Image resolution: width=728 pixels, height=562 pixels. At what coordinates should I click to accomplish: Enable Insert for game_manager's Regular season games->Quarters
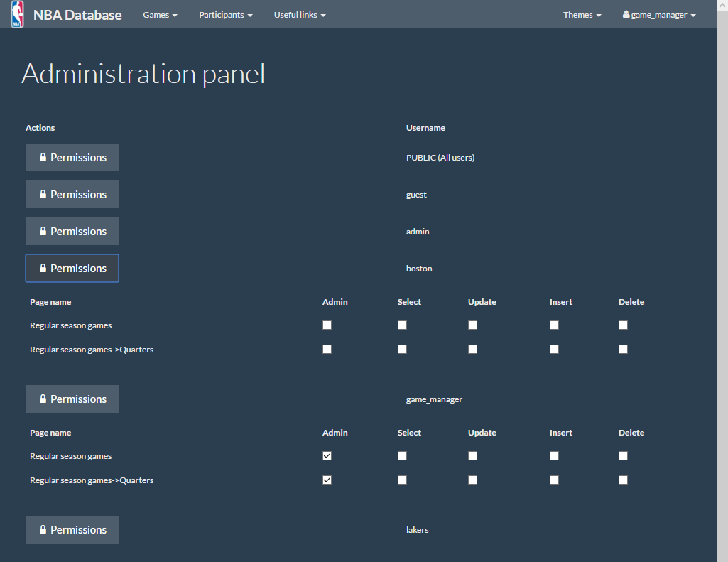coord(554,480)
